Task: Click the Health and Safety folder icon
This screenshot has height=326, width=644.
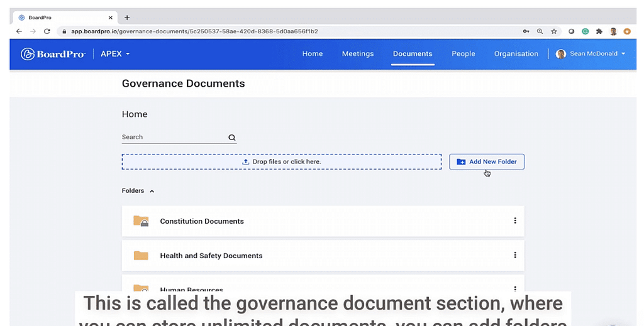Action: pyautogui.click(x=141, y=256)
